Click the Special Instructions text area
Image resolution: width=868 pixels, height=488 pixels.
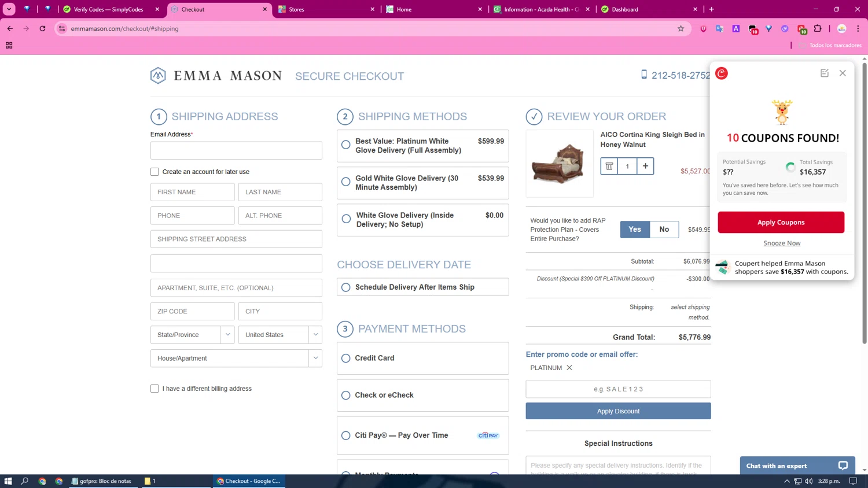pos(618,465)
